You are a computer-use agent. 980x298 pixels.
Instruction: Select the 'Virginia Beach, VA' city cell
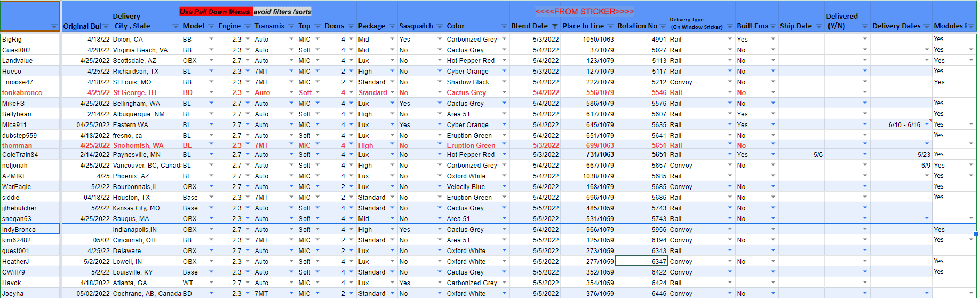146,50
